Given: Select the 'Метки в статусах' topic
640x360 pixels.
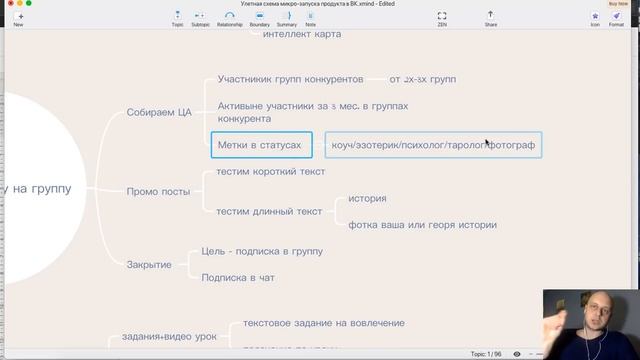Looking at the screenshot, I should pyautogui.click(x=262, y=145).
